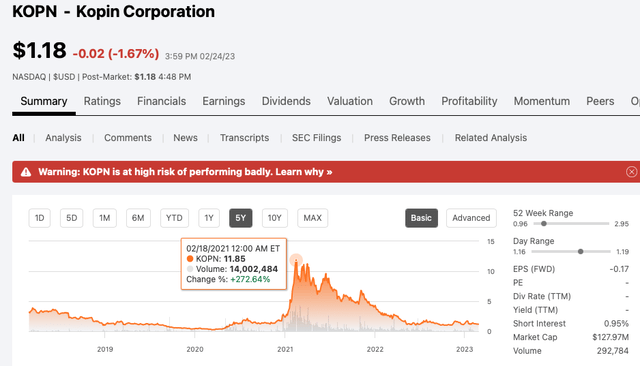Viewport: 640px width, 366px height.
Task: Show Press Releases only
Action: pos(397,138)
